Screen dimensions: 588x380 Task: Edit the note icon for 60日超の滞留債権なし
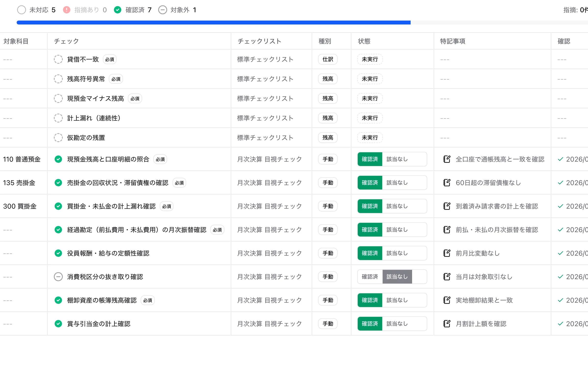(447, 183)
